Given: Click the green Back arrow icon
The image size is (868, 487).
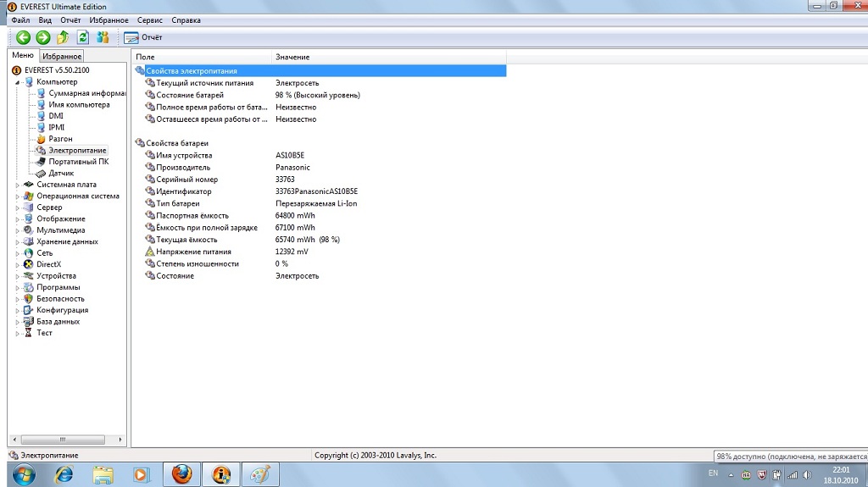Looking at the screenshot, I should pos(23,37).
